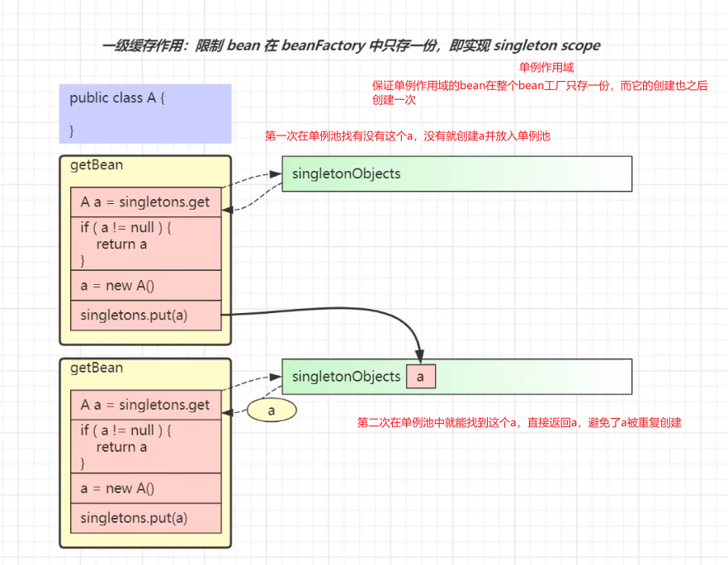The height and width of the screenshot is (565, 728).
Task: Click the diagram title about singleton scope
Action: coord(351,45)
